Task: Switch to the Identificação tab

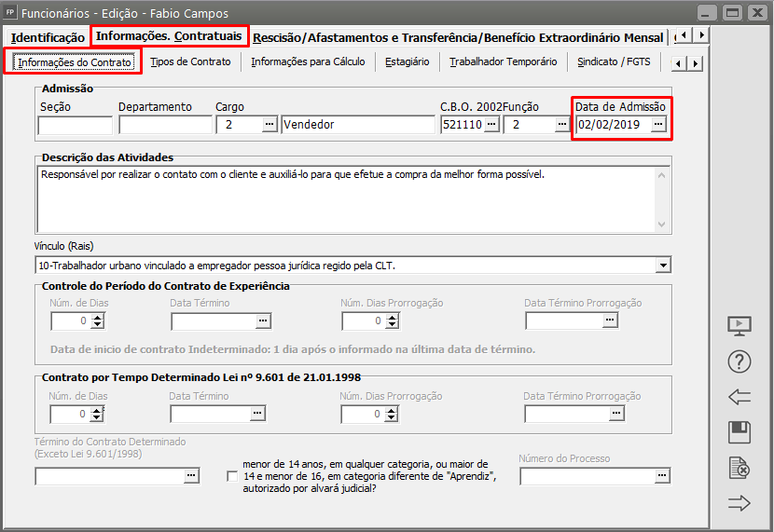Action: point(48,37)
